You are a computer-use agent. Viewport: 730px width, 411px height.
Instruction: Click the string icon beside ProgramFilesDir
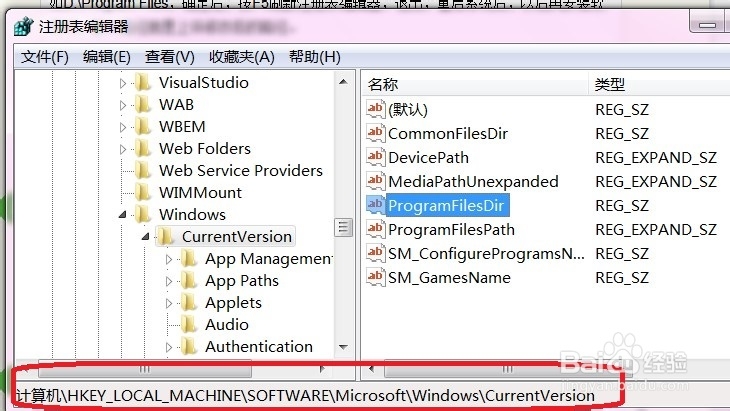(375, 205)
